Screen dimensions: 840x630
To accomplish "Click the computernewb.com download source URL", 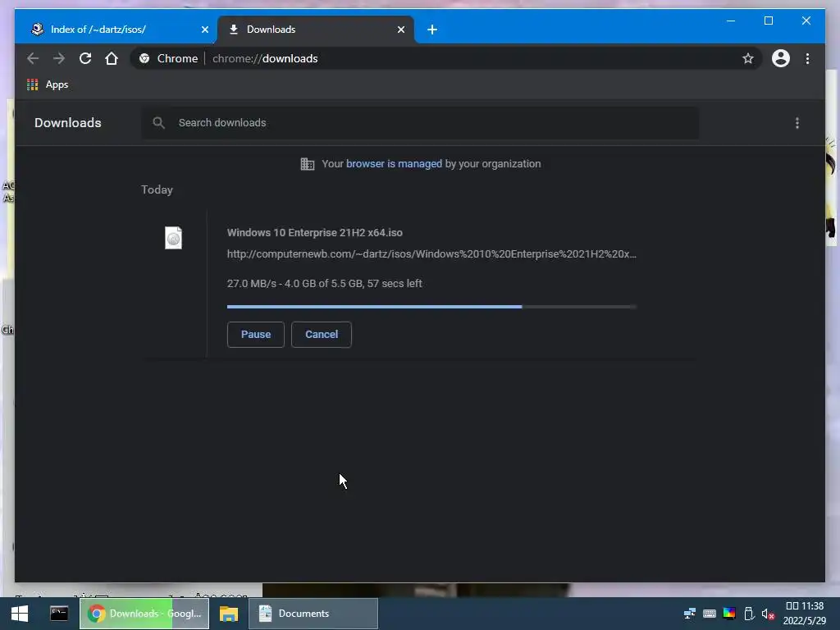I will 431,254.
